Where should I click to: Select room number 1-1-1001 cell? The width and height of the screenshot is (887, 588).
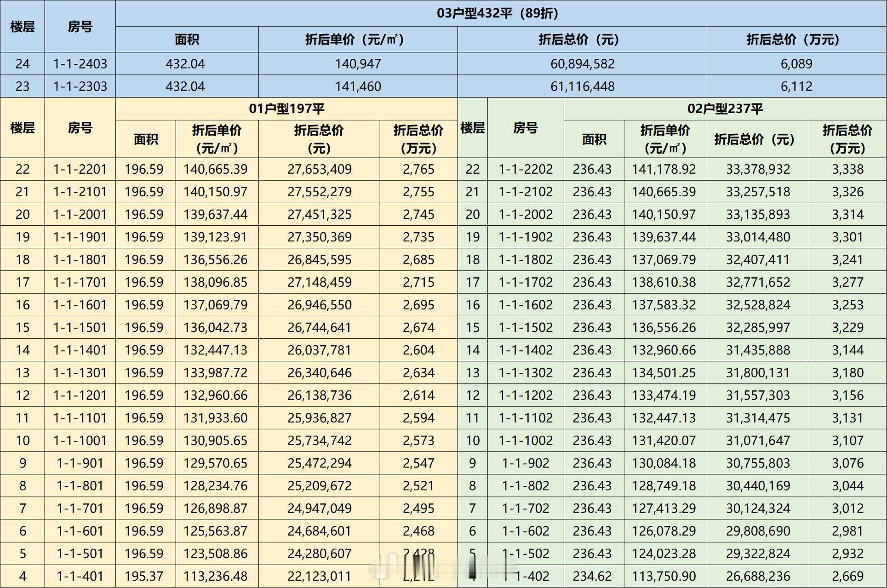tap(80, 440)
